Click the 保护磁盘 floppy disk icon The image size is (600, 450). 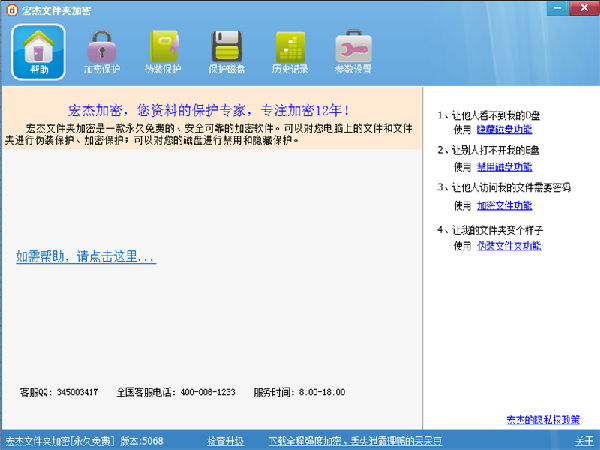[226, 51]
